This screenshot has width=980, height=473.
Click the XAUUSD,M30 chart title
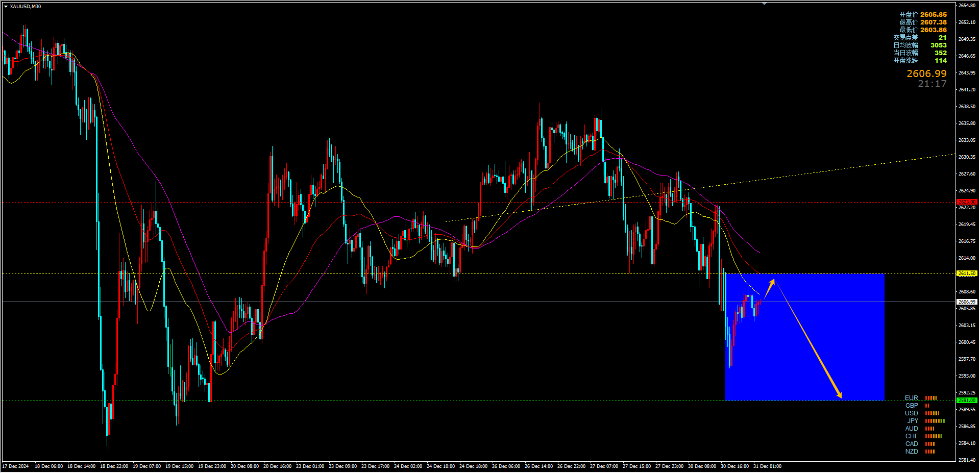[26, 7]
